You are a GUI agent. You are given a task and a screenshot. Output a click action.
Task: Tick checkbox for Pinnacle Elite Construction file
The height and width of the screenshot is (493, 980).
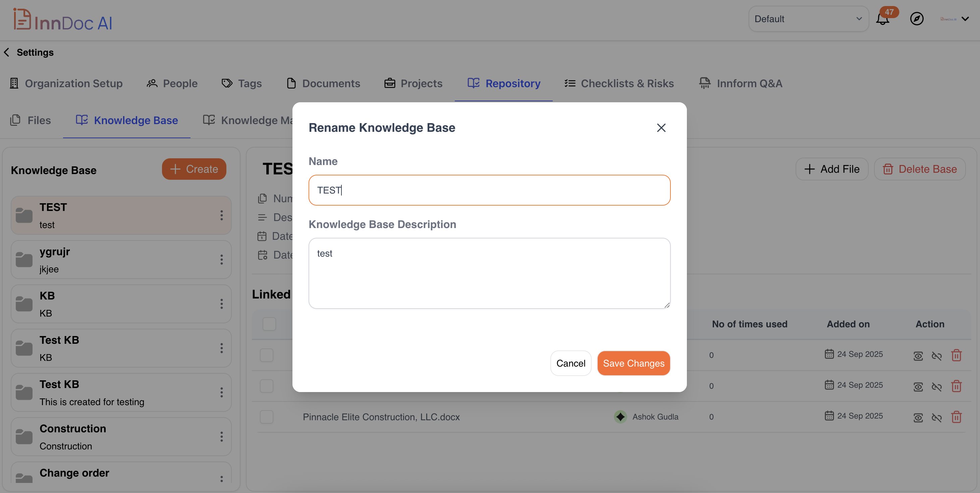(x=266, y=417)
